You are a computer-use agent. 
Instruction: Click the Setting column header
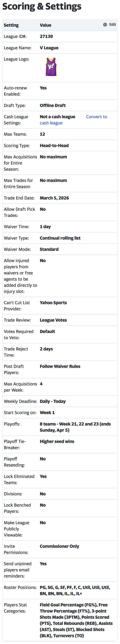pos(11,25)
